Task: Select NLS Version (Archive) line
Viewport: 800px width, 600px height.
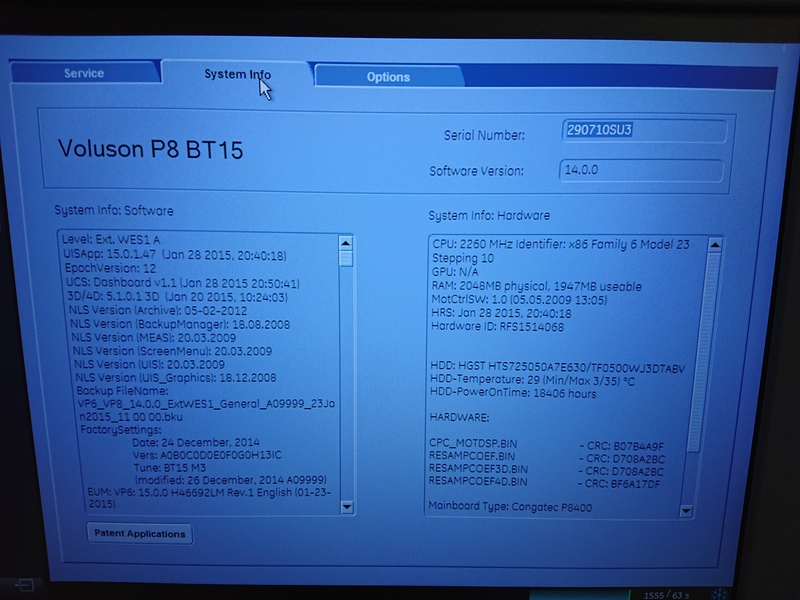Action: pos(158,310)
